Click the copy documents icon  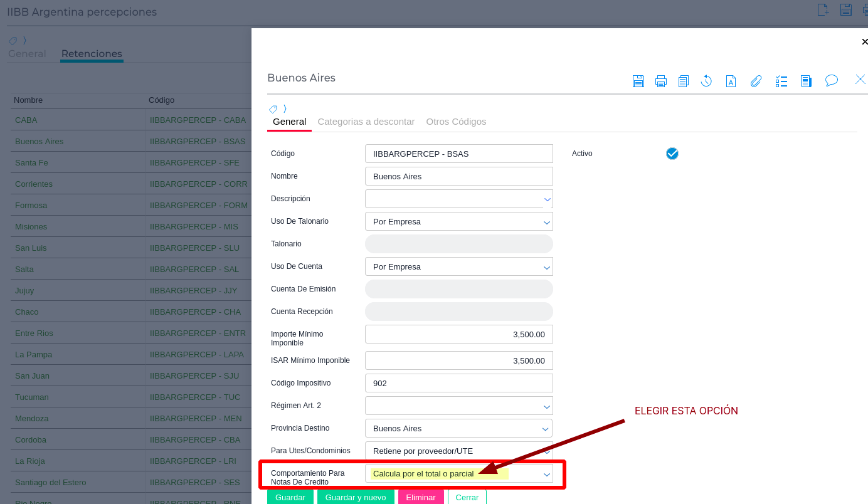click(x=684, y=81)
